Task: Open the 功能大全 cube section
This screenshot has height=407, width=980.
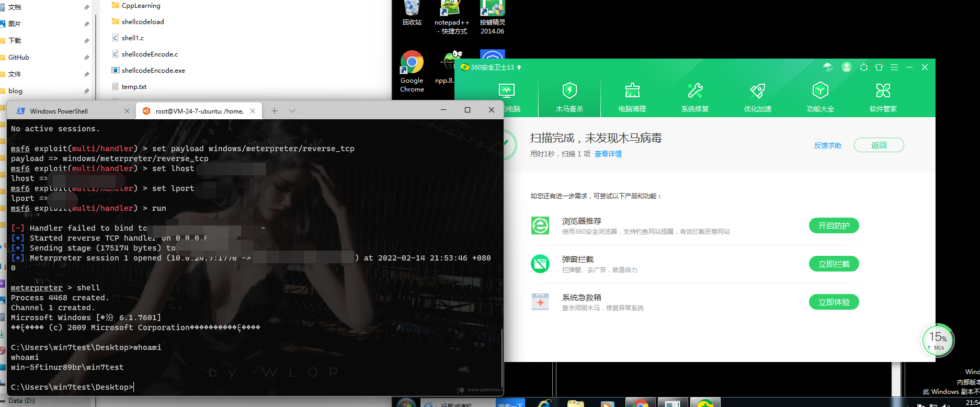Action: click(x=821, y=97)
